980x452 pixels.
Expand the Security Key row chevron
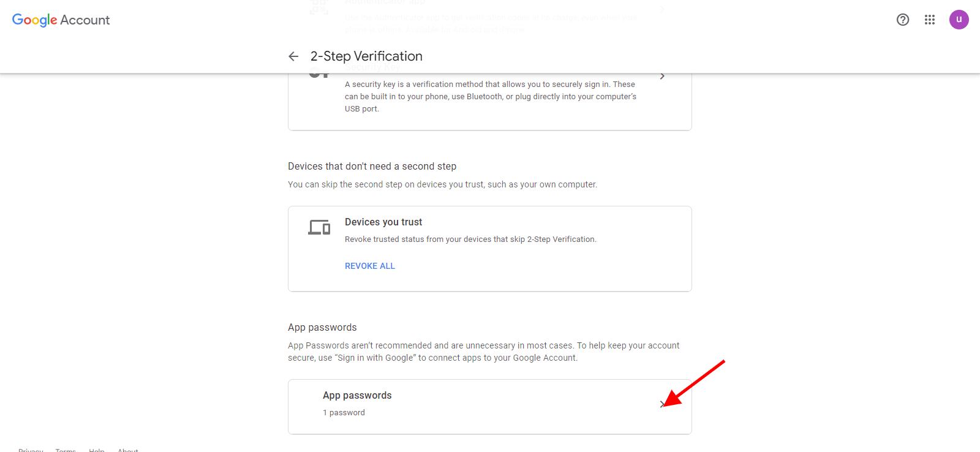[x=662, y=77]
